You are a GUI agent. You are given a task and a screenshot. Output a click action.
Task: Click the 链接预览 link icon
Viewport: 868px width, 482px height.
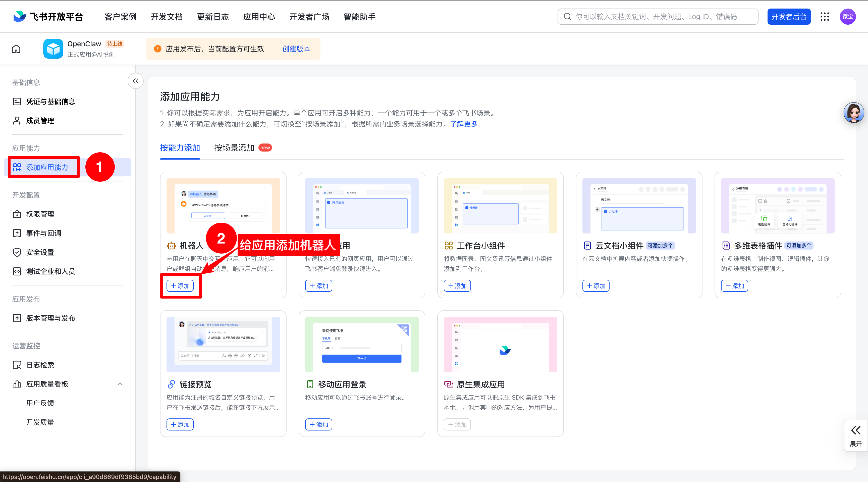[172, 384]
